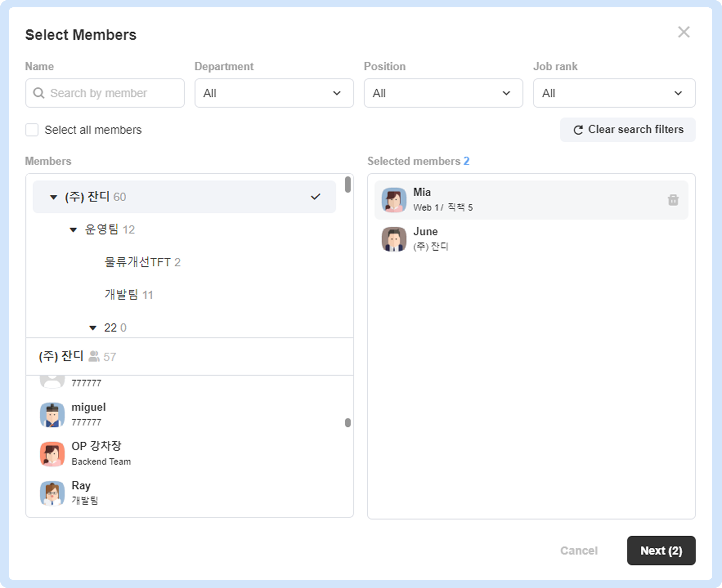
Task: Collapse the 운영팀 tree node
Action: [x=73, y=230]
